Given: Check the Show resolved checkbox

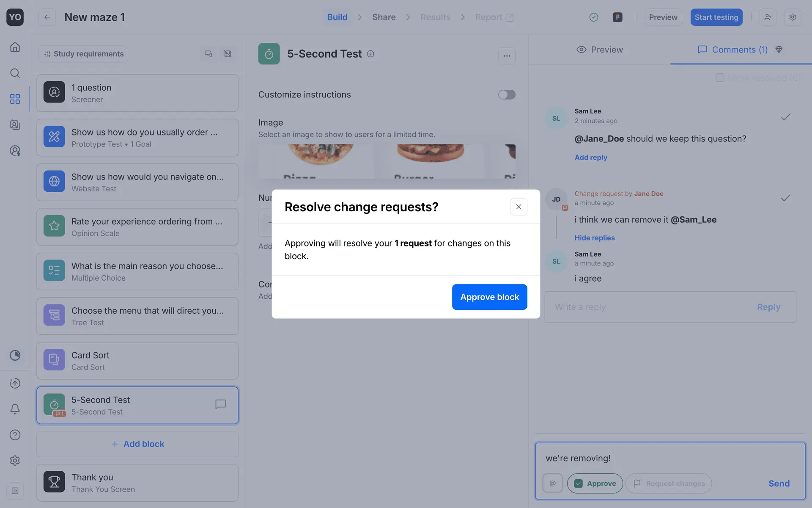Looking at the screenshot, I should tap(720, 77).
